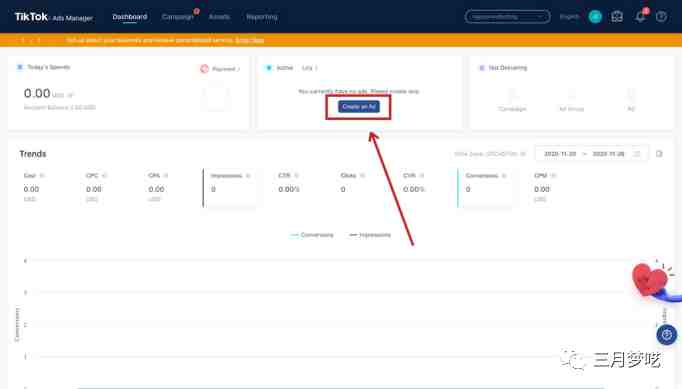Image resolution: width=682 pixels, height=389 pixels.
Task: Open the notifications bell icon
Action: (640, 17)
